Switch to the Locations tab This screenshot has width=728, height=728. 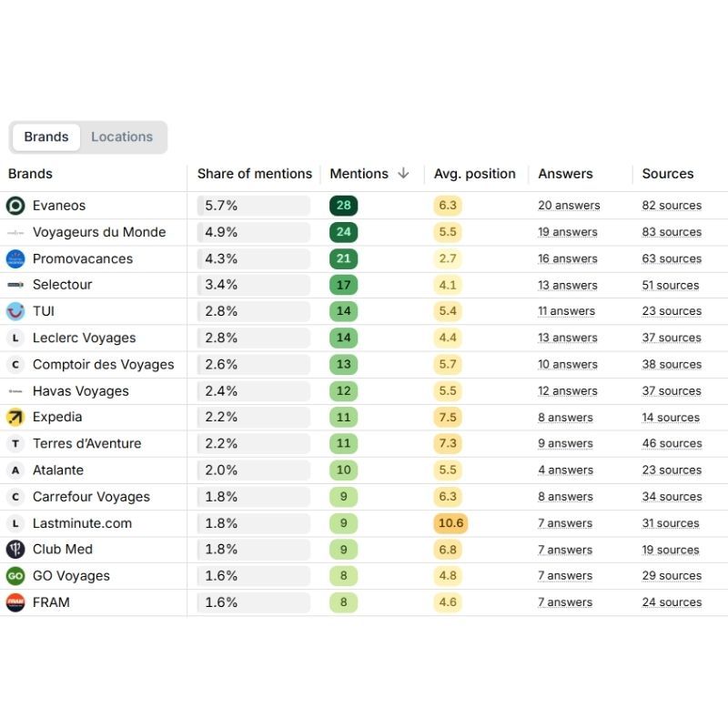[122, 137]
